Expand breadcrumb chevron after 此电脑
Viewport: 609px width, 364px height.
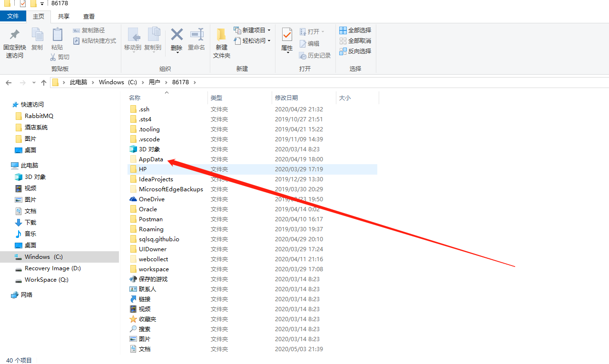93,82
